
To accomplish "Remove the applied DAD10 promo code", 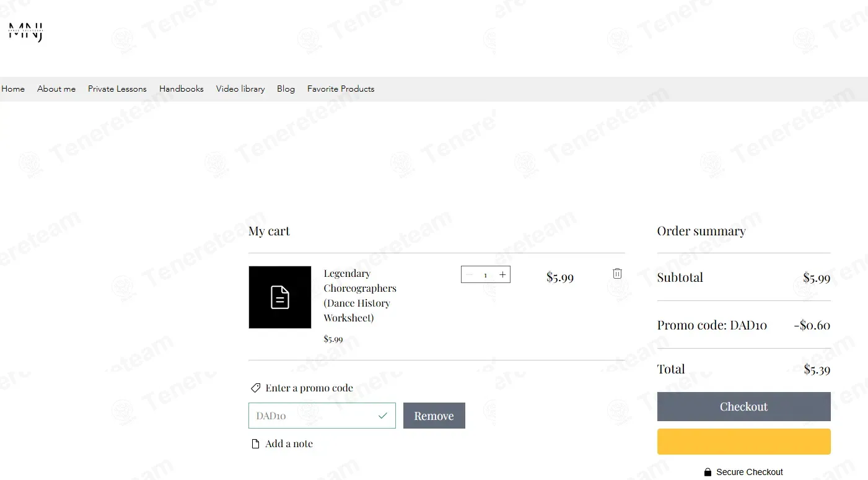I will pyautogui.click(x=434, y=416).
